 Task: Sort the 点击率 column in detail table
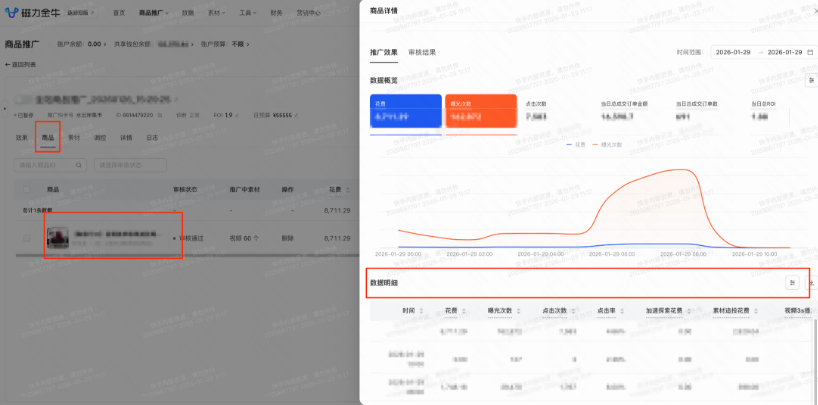pyautogui.click(x=622, y=311)
